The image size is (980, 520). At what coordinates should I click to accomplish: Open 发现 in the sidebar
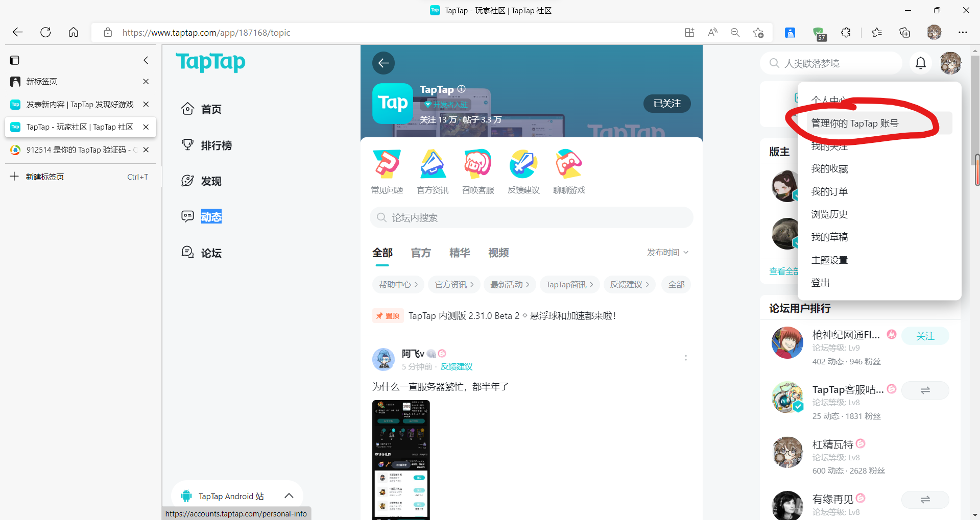202,181
